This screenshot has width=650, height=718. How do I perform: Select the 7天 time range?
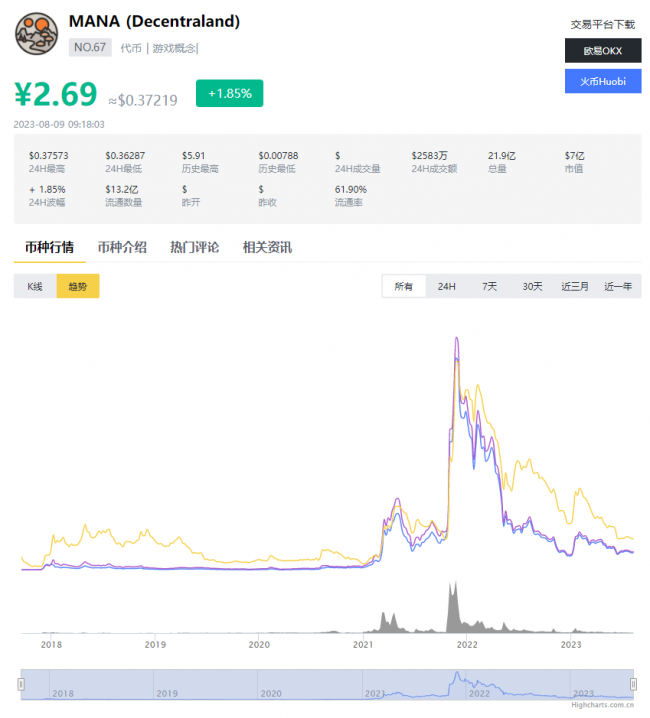(x=489, y=286)
